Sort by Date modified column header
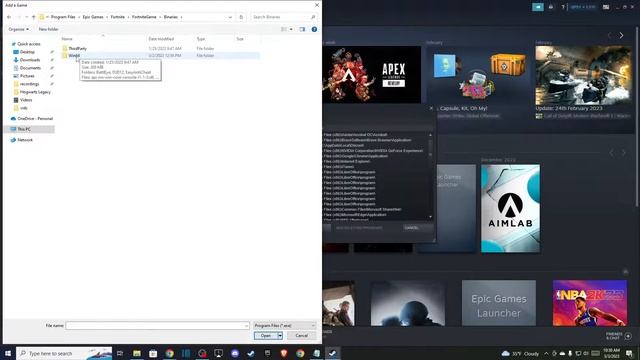Viewport: 640px width, 360px height. [x=161, y=39]
